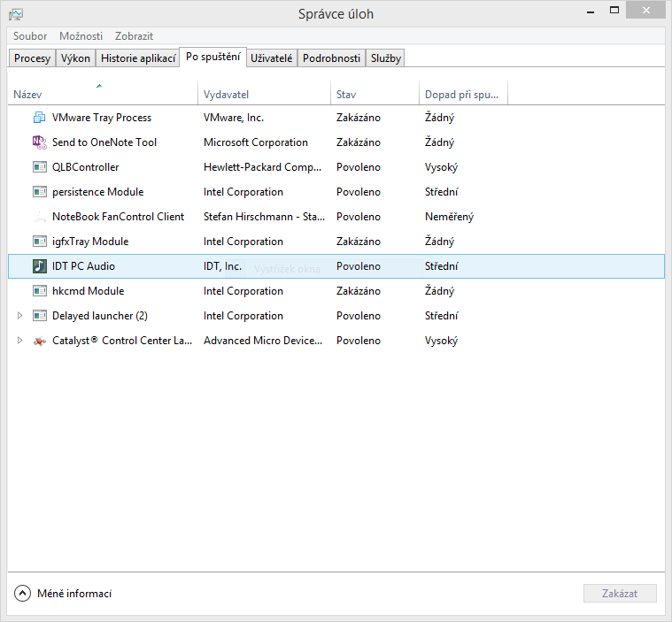Viewport: 672px width, 622px height.
Task: Click the Advanced Micro Device... publisher cell
Action: coord(263,341)
